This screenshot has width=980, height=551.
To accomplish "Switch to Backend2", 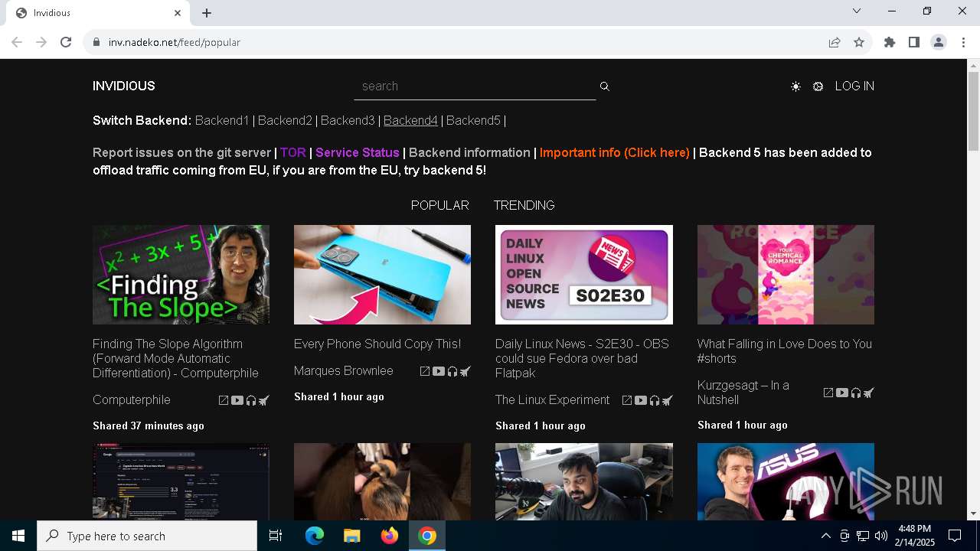I will point(285,120).
